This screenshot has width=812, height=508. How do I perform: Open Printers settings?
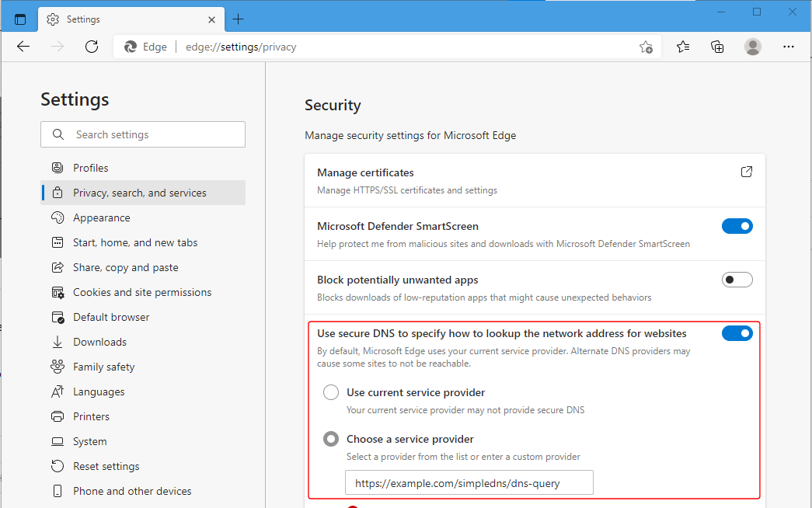click(143, 416)
